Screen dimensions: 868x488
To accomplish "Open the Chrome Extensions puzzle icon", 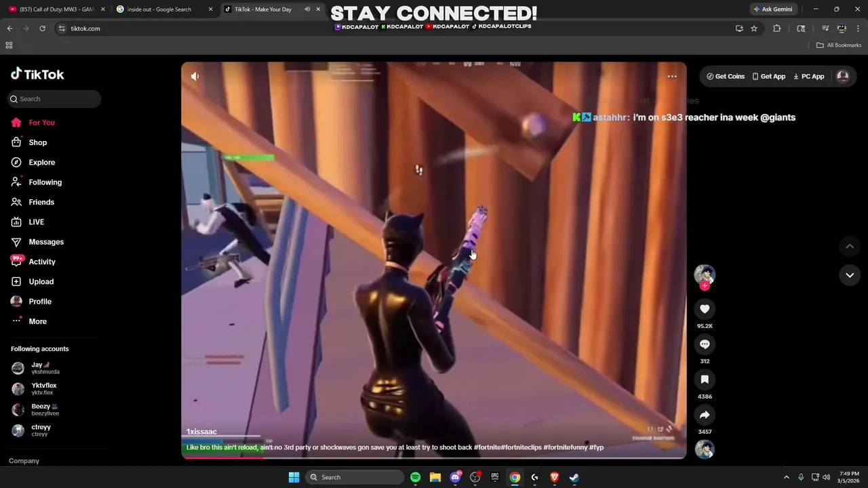I will pyautogui.click(x=777, y=28).
